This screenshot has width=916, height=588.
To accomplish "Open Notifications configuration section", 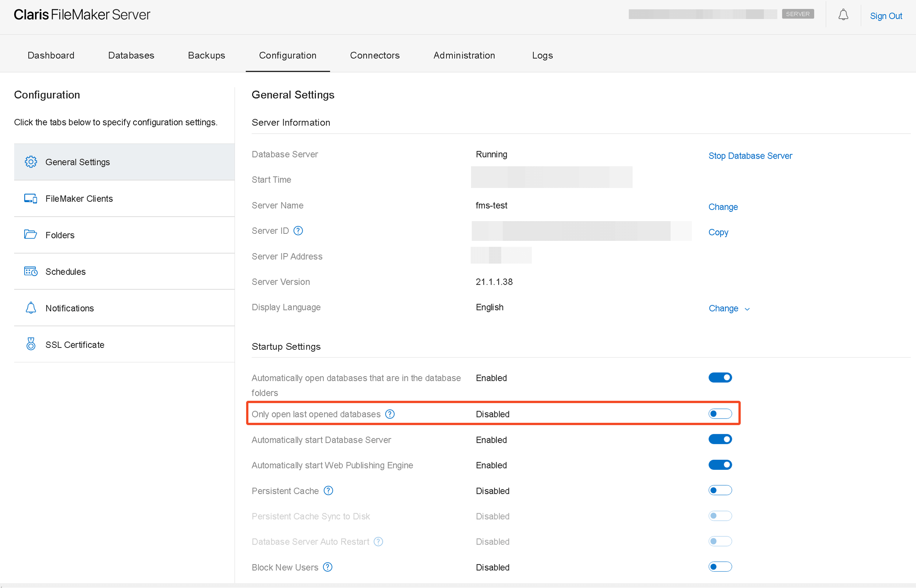I will tap(124, 308).
